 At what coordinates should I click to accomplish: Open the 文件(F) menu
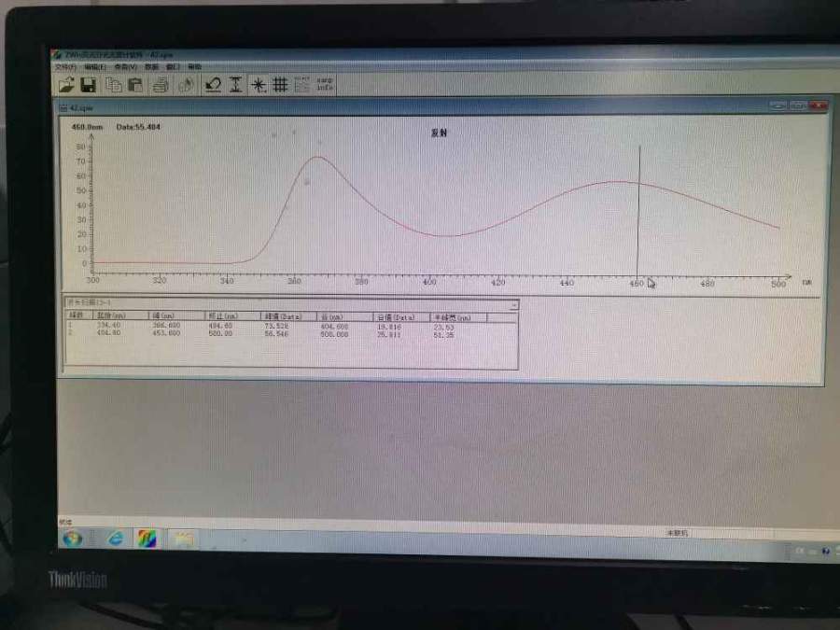[x=66, y=67]
